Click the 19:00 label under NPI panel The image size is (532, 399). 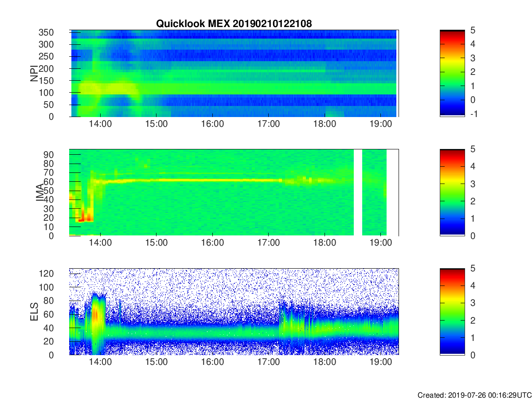pyautogui.click(x=381, y=124)
